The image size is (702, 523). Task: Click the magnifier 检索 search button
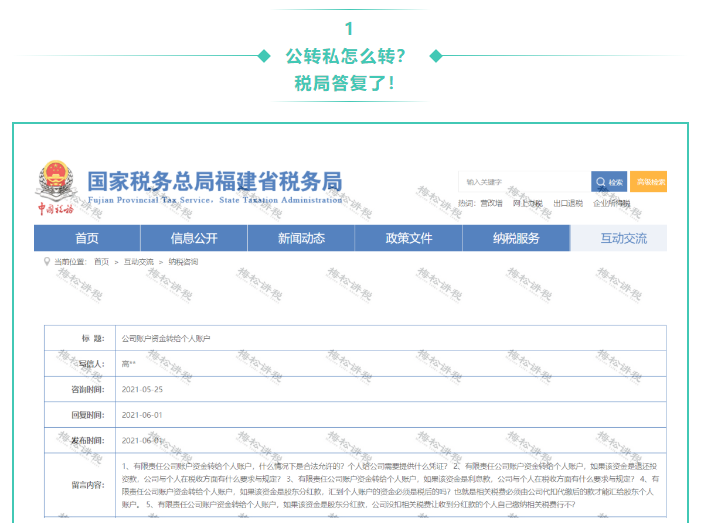[608, 182]
